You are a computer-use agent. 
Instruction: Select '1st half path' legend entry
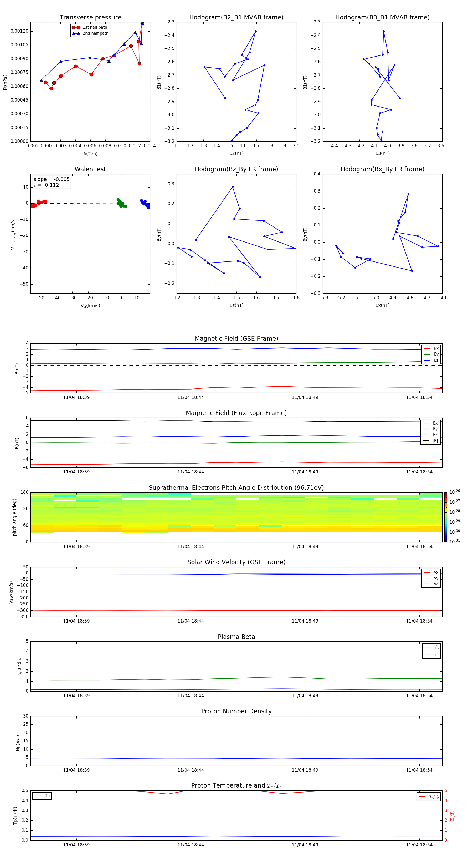click(90, 27)
